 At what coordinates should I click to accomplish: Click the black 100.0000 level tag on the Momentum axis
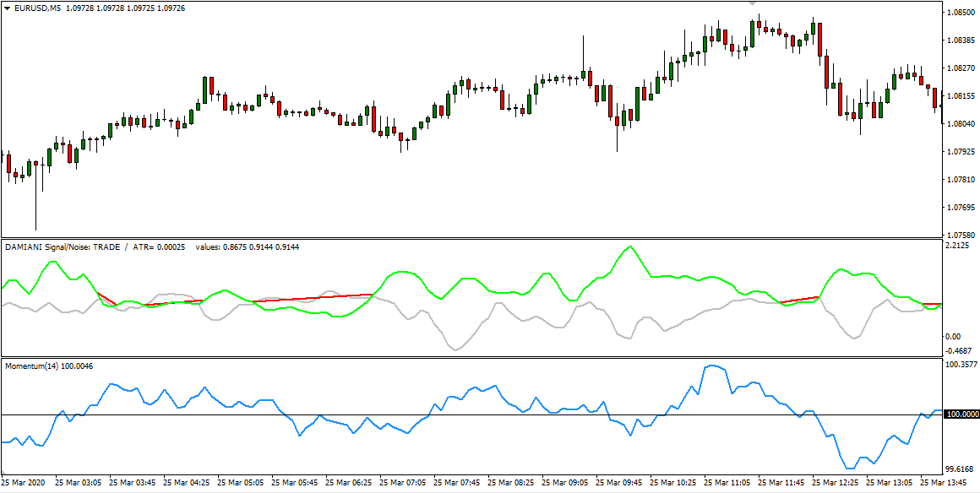coord(962,414)
